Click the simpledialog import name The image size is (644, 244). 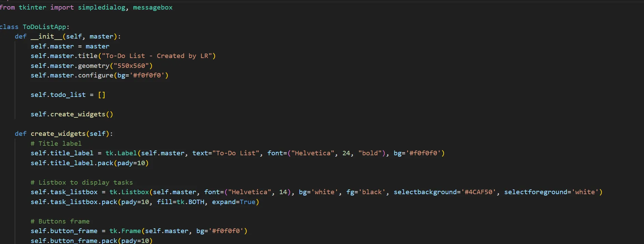click(102, 8)
